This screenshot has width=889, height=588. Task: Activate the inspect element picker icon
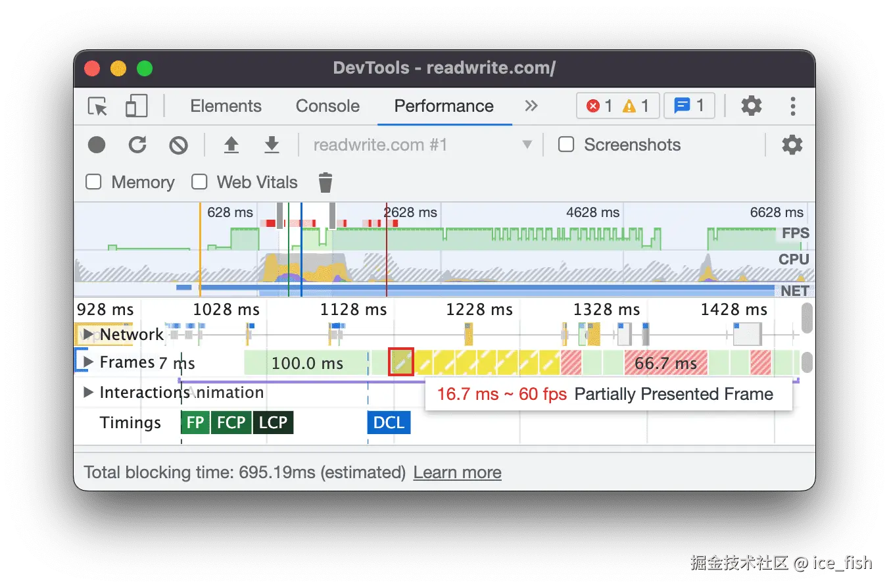coord(98,107)
